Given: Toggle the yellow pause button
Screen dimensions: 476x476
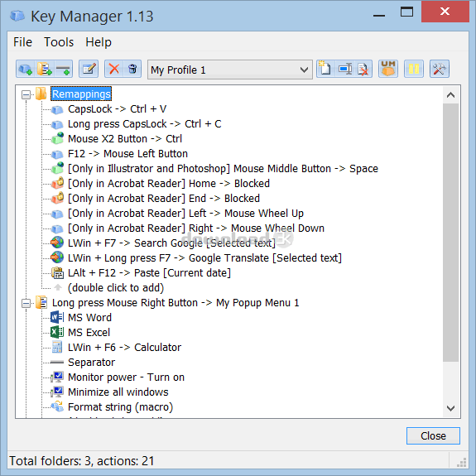Looking at the screenshot, I should (414, 69).
